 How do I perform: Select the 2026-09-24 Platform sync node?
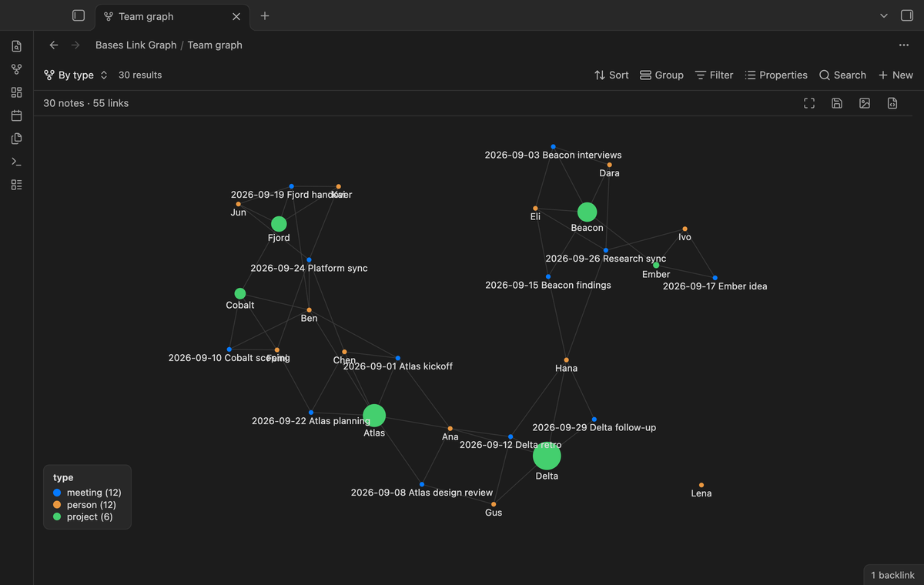click(x=309, y=260)
